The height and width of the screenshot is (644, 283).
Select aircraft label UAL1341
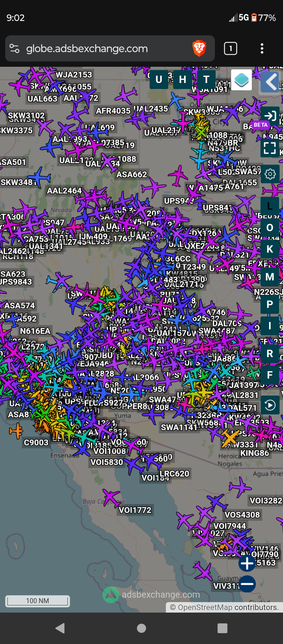pos(46,246)
